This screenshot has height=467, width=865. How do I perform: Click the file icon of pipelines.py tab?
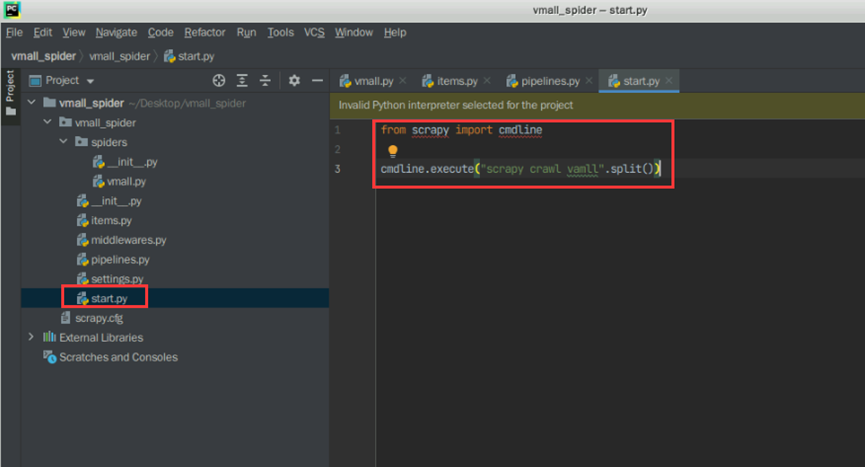click(x=512, y=81)
